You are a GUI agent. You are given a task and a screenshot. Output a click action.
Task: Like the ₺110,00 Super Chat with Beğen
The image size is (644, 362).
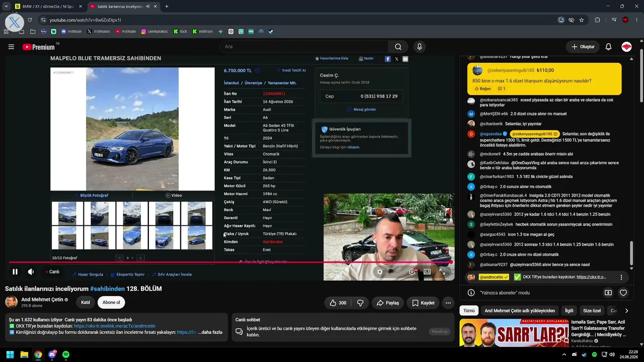(x=482, y=89)
